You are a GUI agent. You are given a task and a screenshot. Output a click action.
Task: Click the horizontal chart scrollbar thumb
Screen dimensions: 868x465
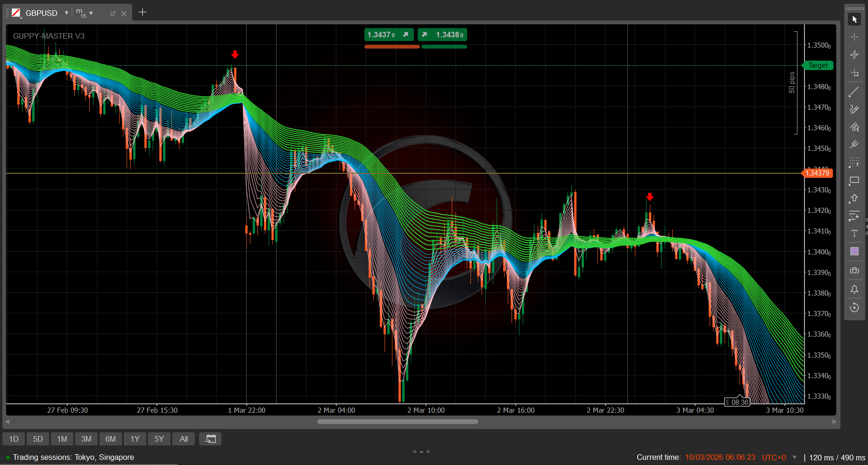point(397,422)
